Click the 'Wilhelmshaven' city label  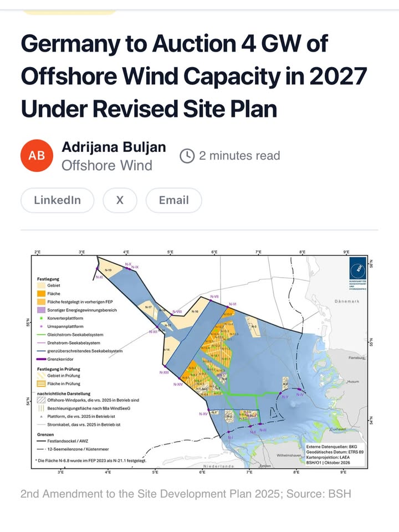click(x=289, y=456)
